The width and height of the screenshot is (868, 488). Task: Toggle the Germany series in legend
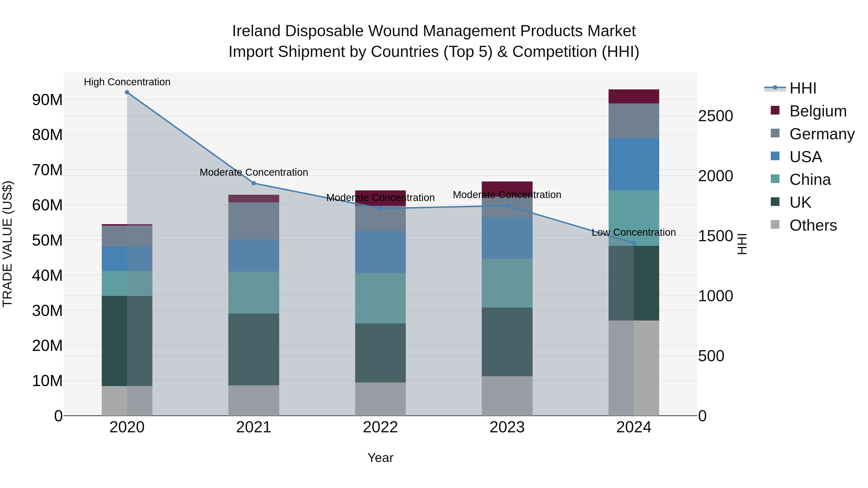812,134
